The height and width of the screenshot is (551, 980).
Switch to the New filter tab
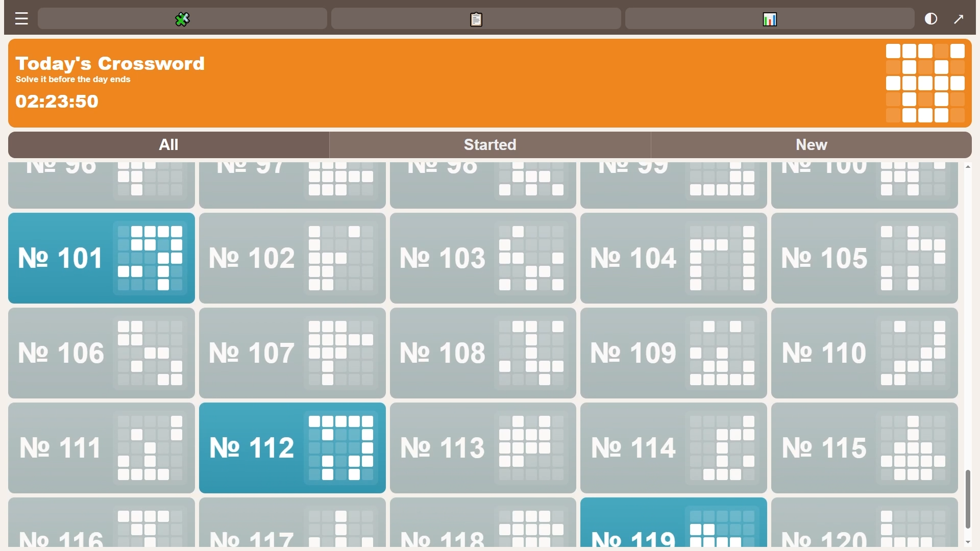[x=811, y=145]
